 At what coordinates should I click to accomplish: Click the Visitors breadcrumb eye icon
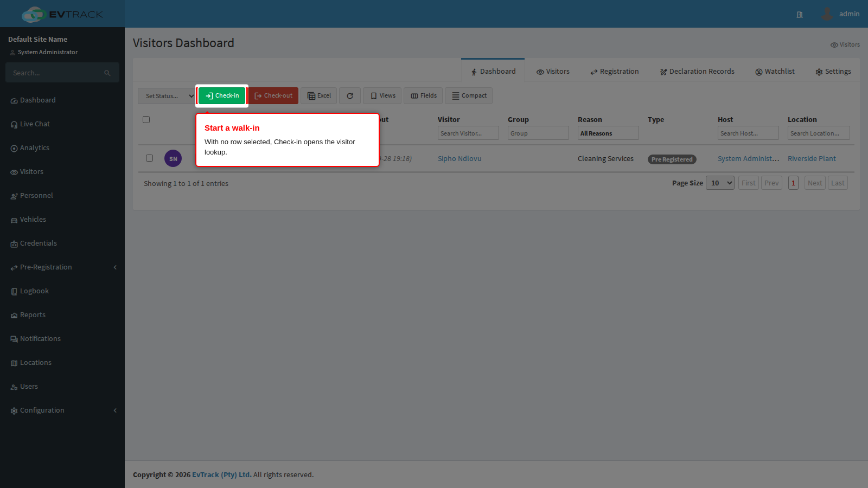click(834, 45)
